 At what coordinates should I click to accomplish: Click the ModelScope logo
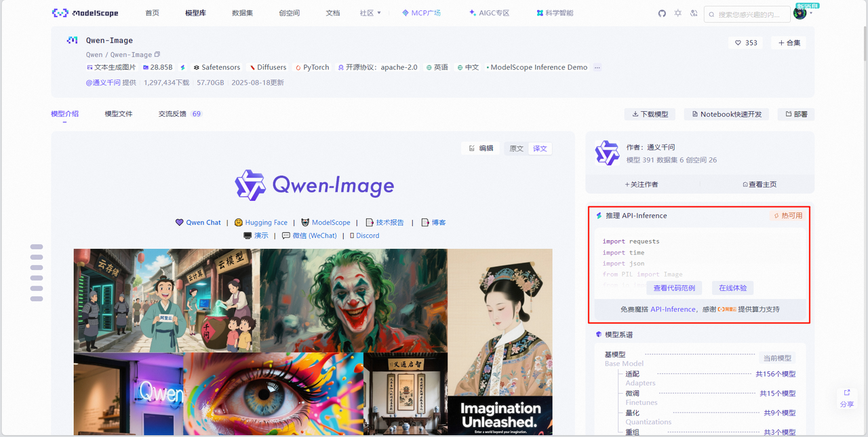pos(87,13)
